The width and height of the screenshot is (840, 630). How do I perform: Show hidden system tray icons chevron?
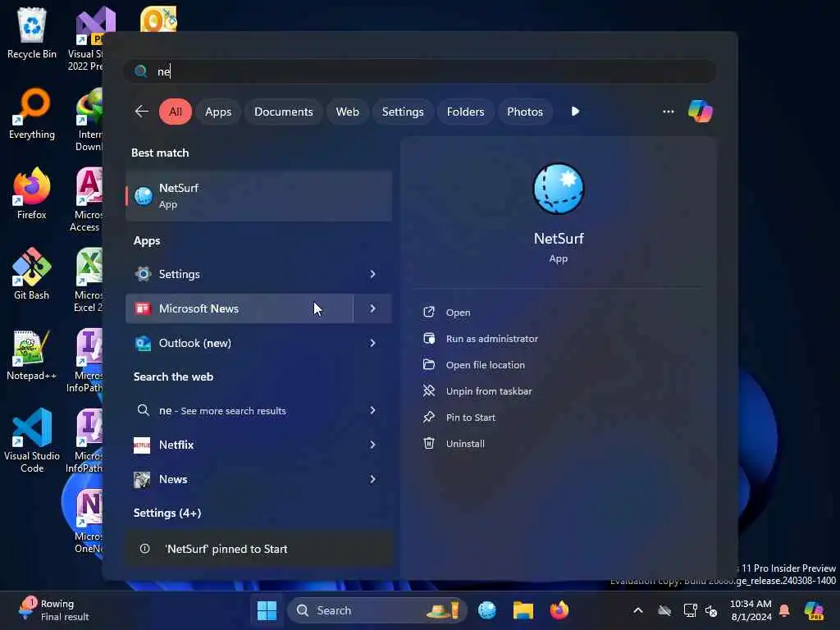pos(637,610)
